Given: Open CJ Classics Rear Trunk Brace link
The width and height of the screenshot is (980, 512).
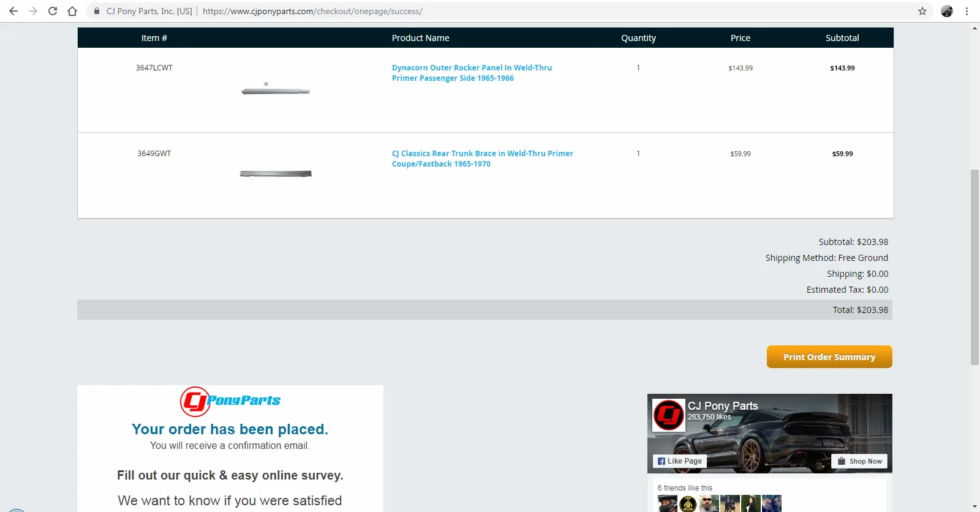Looking at the screenshot, I should [483, 159].
